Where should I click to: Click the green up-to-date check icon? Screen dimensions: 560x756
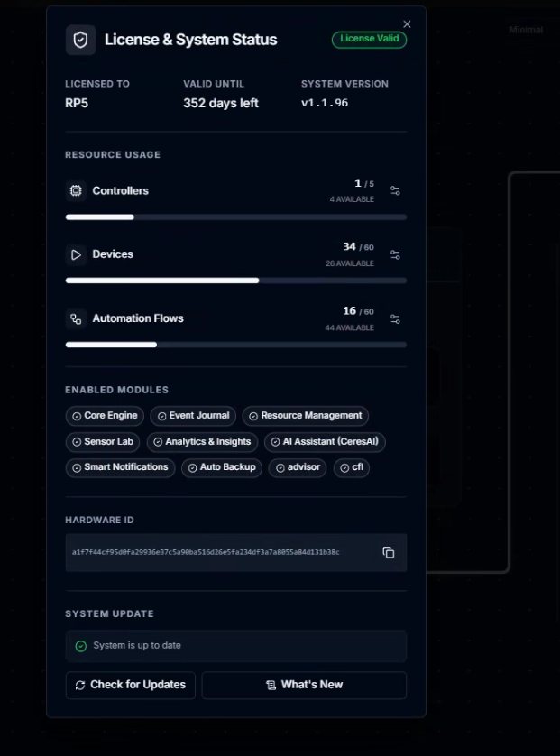click(x=81, y=646)
